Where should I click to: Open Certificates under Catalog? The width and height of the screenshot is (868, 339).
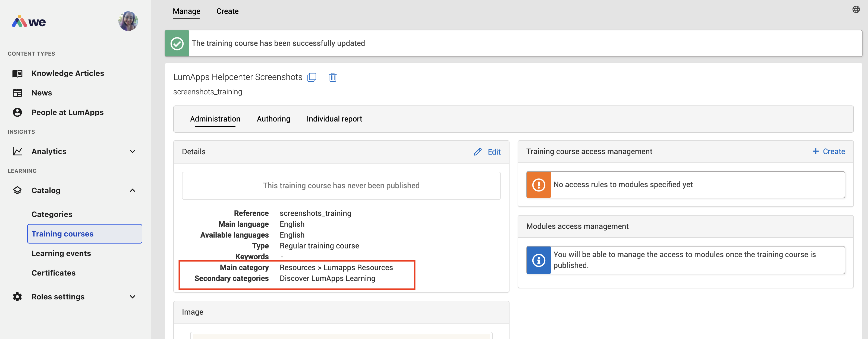tap(54, 273)
